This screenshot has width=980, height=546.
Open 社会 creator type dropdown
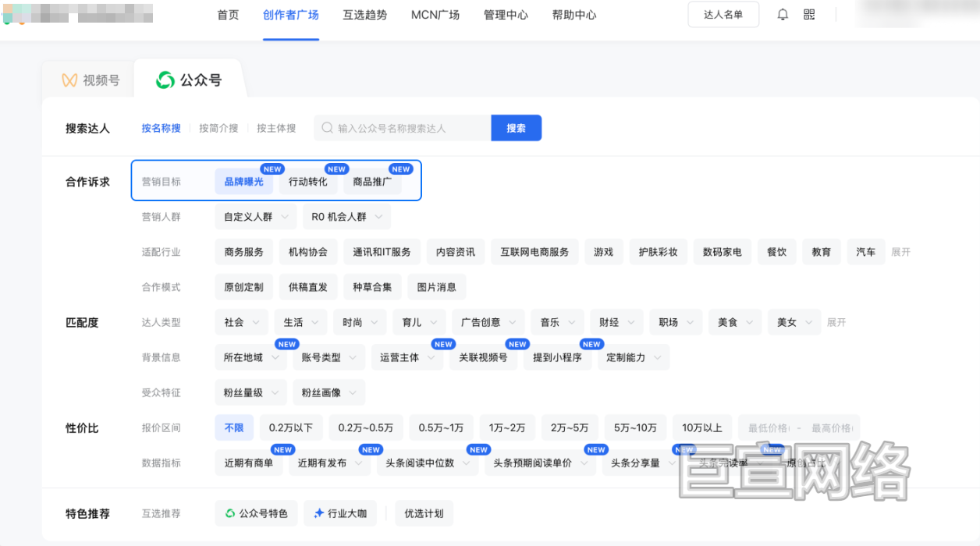coord(242,322)
